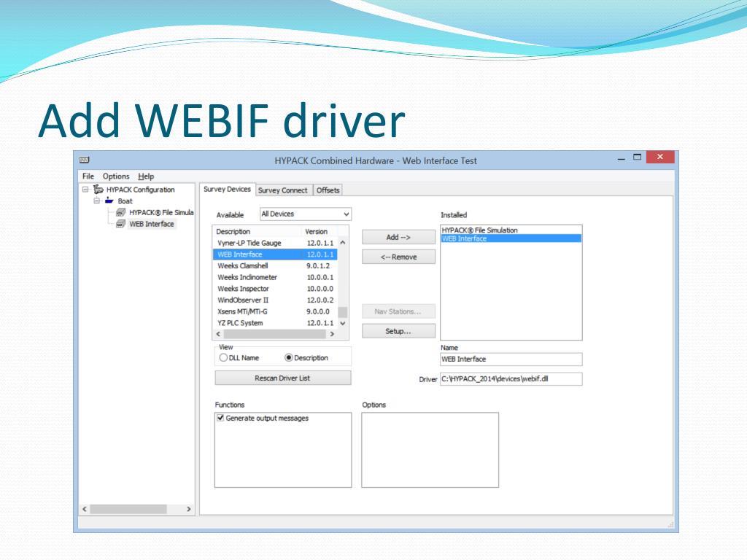
Task: Open the Help menu
Action: pyautogui.click(x=146, y=176)
